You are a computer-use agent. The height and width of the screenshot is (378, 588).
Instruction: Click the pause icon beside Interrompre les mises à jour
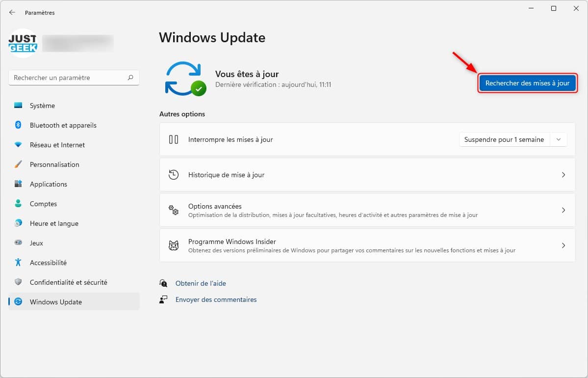point(174,139)
